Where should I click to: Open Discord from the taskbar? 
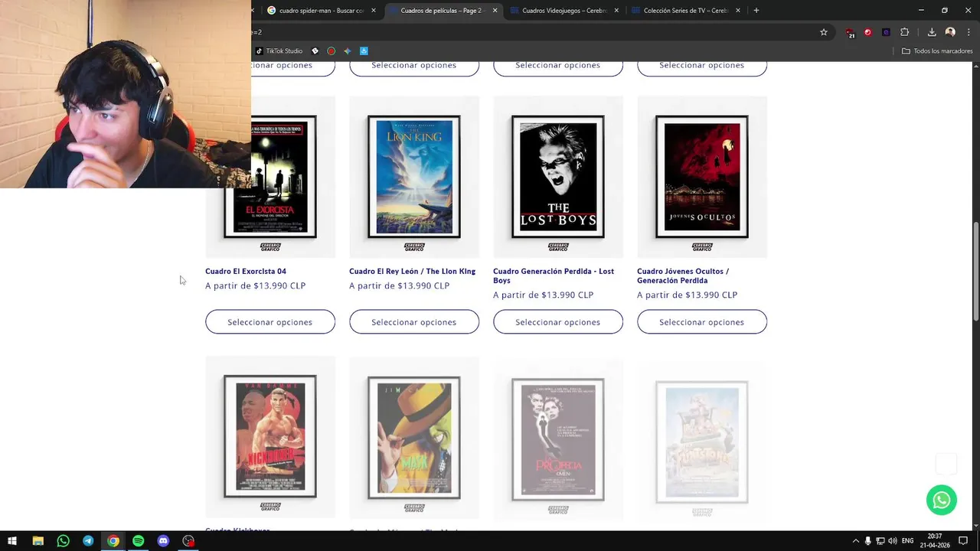tap(163, 541)
